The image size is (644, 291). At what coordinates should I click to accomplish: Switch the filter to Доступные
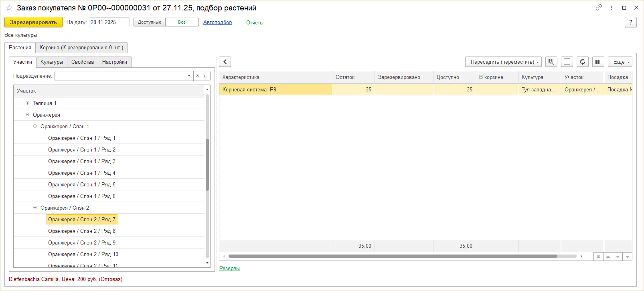point(150,22)
